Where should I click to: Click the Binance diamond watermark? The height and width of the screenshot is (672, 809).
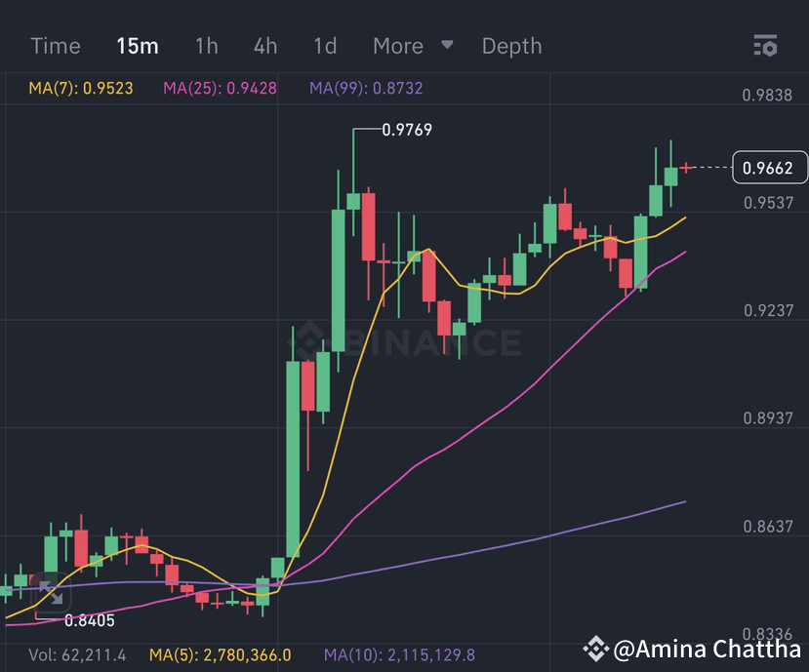click(310, 340)
